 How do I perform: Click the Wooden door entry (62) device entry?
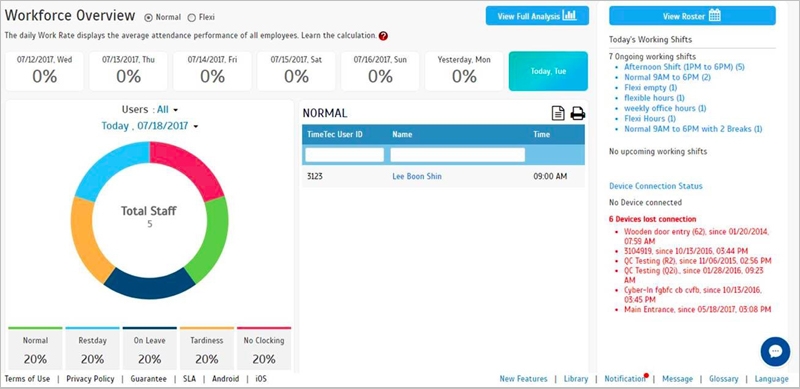click(696, 236)
